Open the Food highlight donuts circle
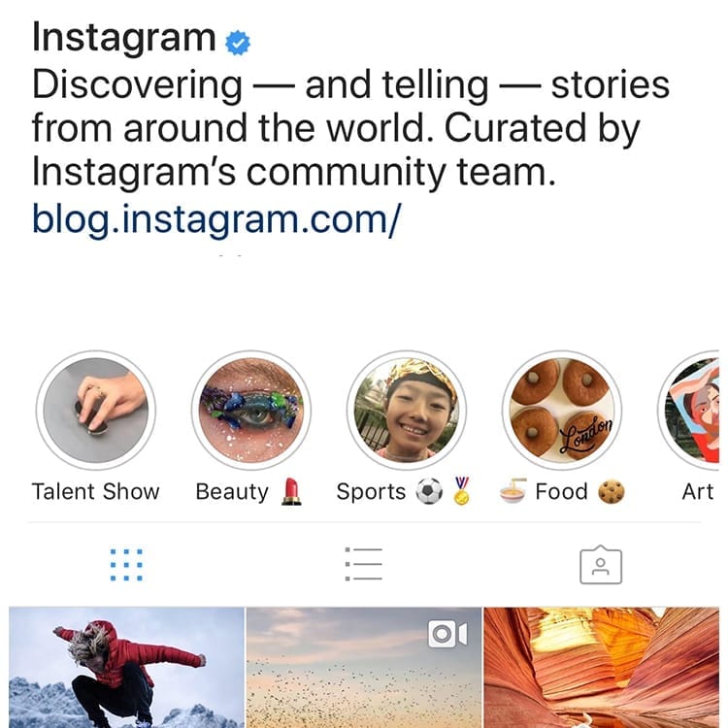The height and width of the screenshot is (728, 728). coord(562,410)
